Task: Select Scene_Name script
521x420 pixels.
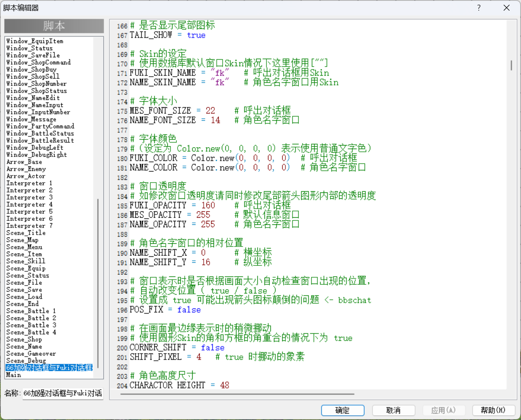Action: point(24,346)
